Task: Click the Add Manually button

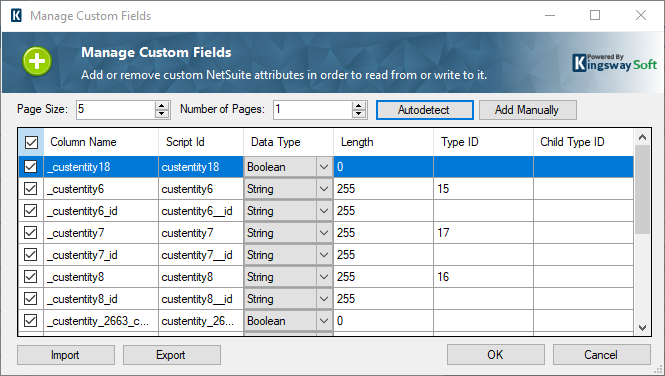Action: (x=528, y=110)
